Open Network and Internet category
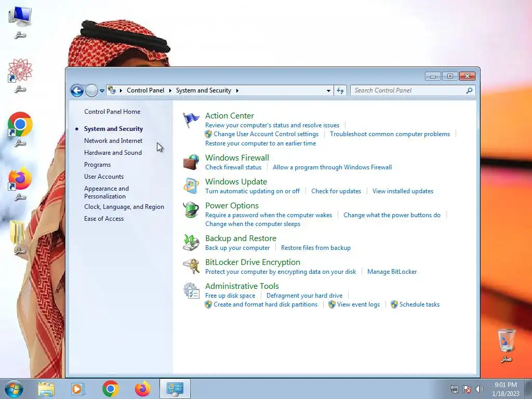Screen dimensions: 532x399 click(x=113, y=141)
